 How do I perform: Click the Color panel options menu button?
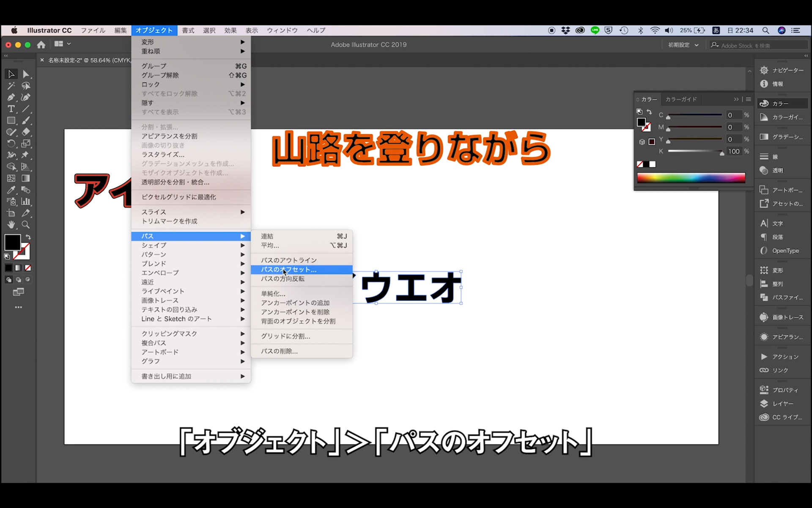pyautogui.click(x=748, y=99)
